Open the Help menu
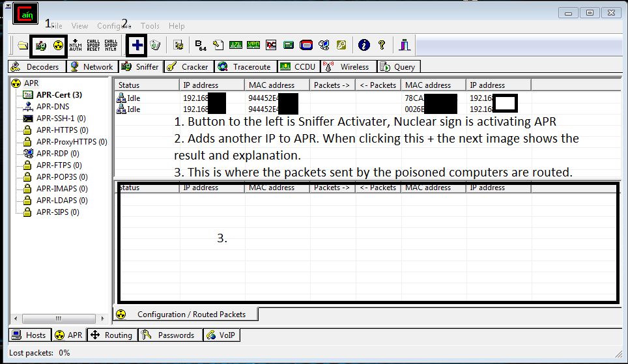The height and width of the screenshot is (364, 628). [177, 26]
